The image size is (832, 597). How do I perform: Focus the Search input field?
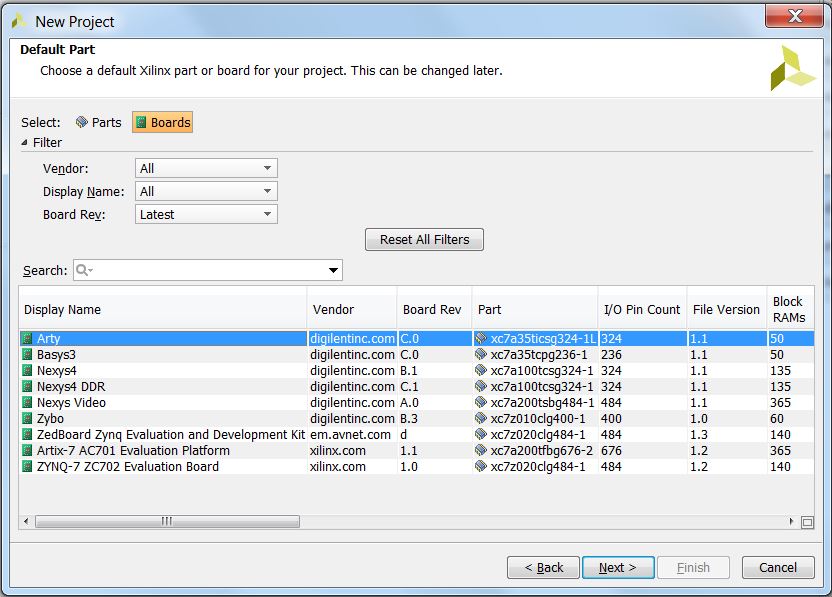(207, 270)
